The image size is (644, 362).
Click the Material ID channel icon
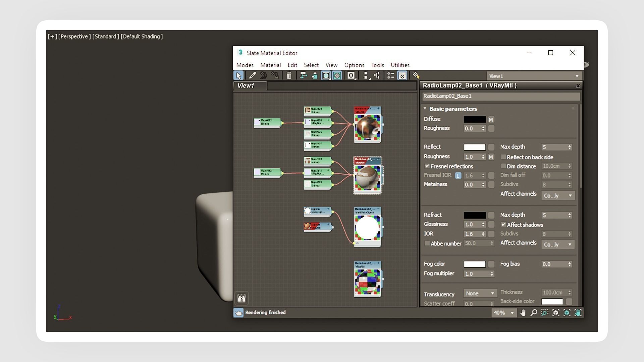tap(351, 76)
